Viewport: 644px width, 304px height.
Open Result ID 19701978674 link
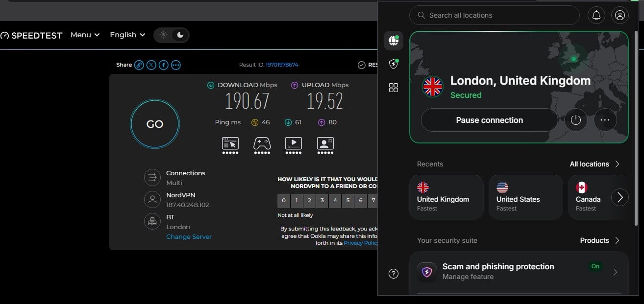coord(282,65)
